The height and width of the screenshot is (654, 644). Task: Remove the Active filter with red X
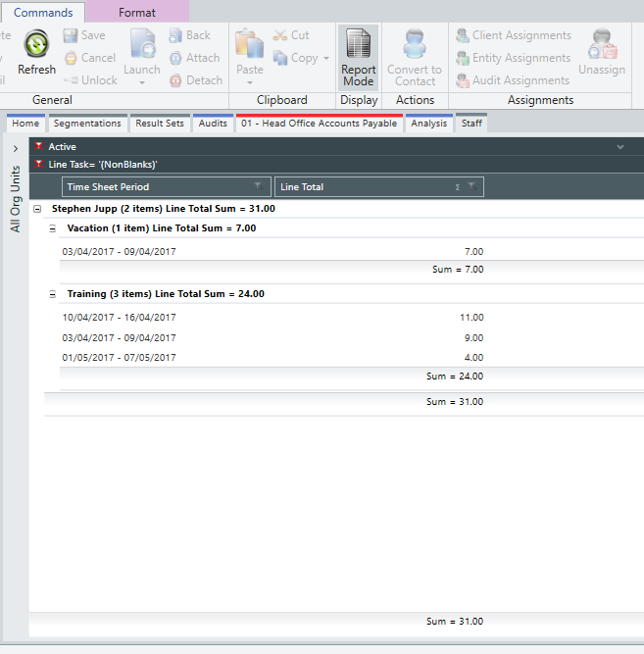(39, 146)
